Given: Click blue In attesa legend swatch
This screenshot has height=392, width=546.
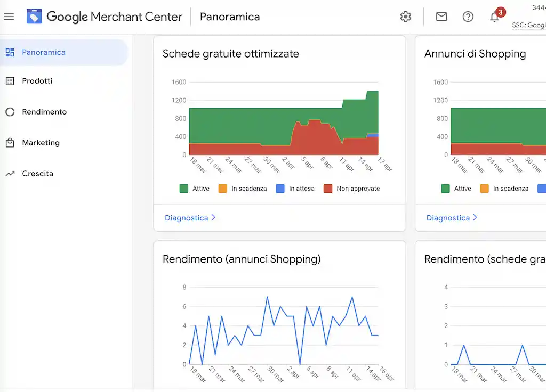Looking at the screenshot, I should point(280,189).
